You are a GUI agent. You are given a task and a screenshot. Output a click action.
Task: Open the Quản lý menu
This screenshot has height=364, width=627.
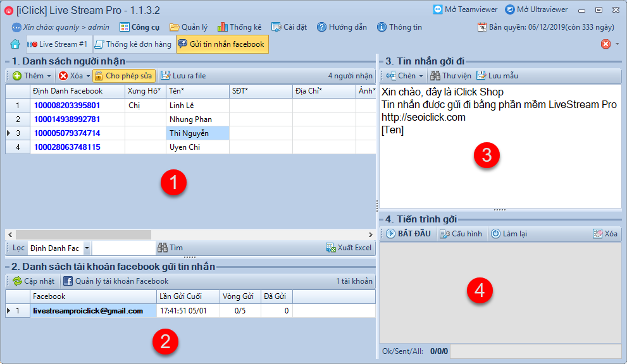pos(189,27)
